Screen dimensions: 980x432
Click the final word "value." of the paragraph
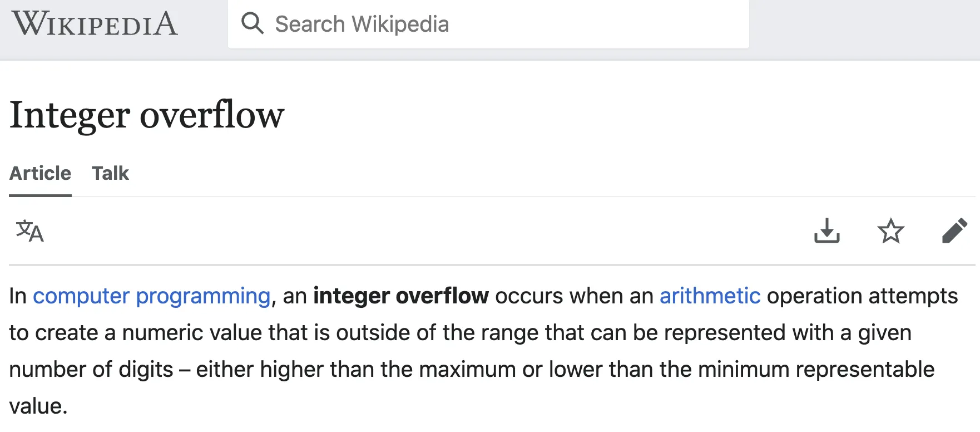pyautogui.click(x=38, y=406)
